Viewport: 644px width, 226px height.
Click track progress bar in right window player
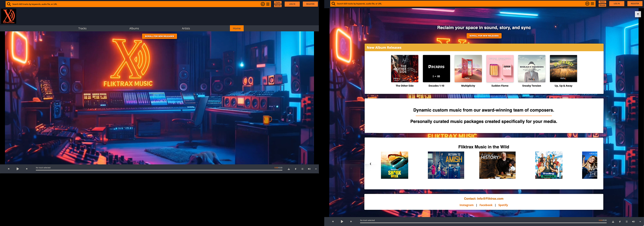coord(483,223)
